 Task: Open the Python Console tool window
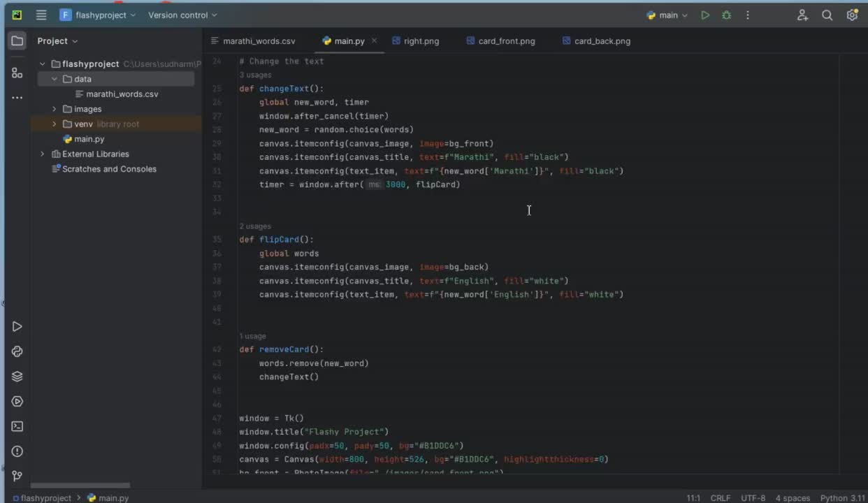tap(17, 351)
